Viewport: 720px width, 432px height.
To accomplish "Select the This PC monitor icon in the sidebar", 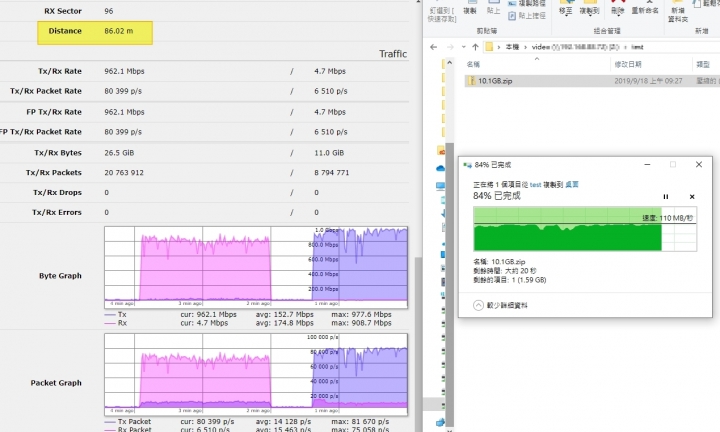I will click(x=440, y=186).
